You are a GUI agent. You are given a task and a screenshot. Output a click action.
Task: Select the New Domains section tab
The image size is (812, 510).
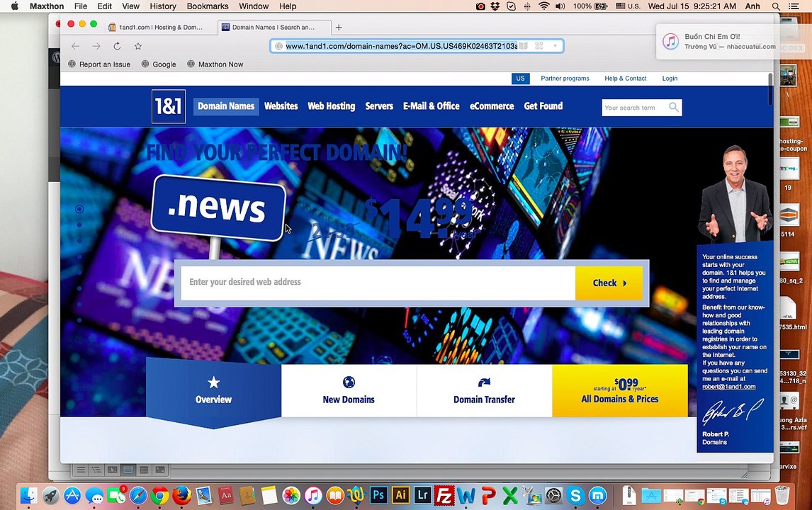[x=349, y=392]
